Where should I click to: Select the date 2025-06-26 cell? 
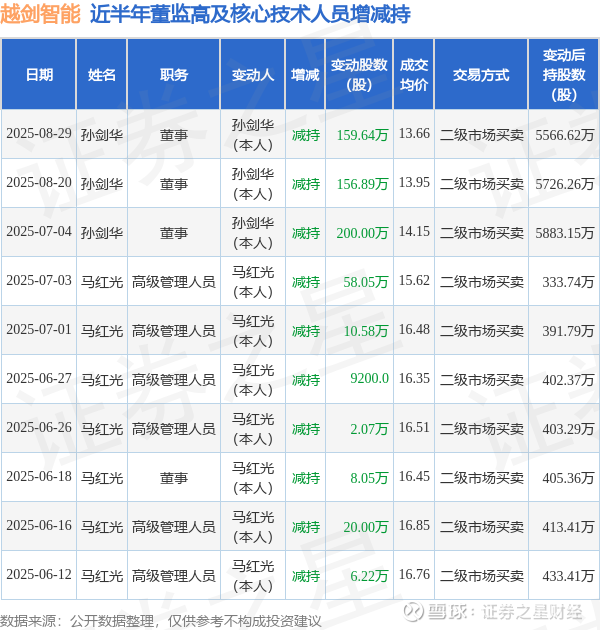39,428
